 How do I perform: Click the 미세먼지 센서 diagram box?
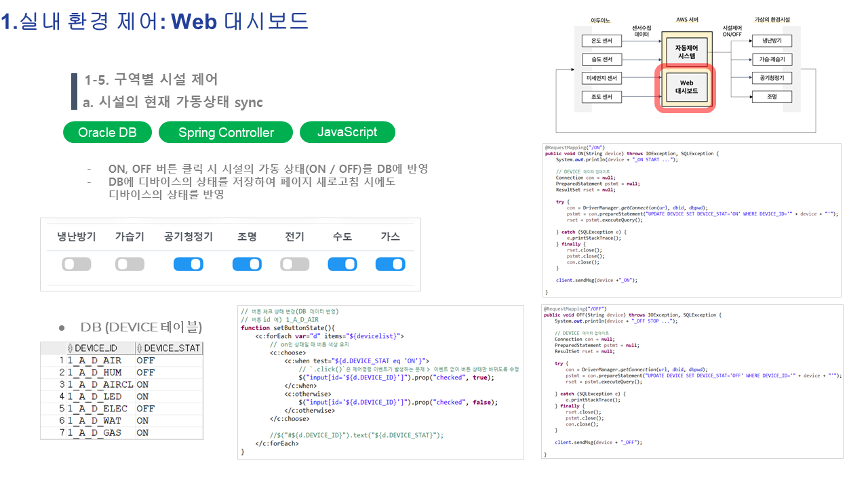[x=601, y=79]
